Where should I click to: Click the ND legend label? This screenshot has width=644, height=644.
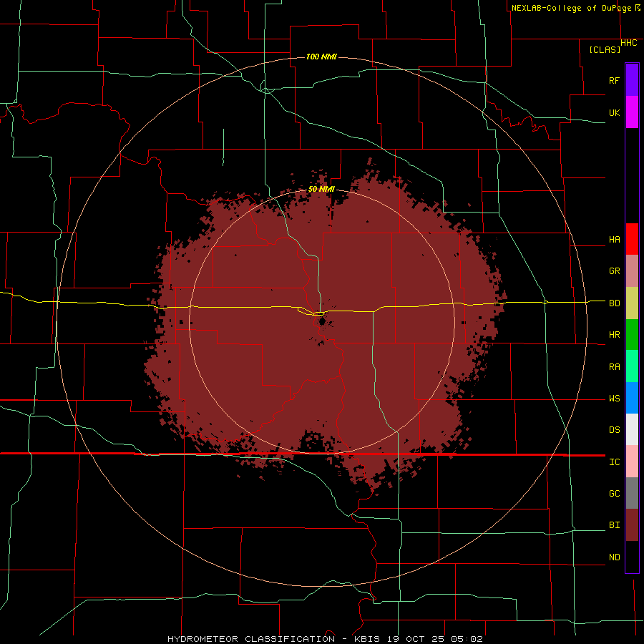[614, 557]
